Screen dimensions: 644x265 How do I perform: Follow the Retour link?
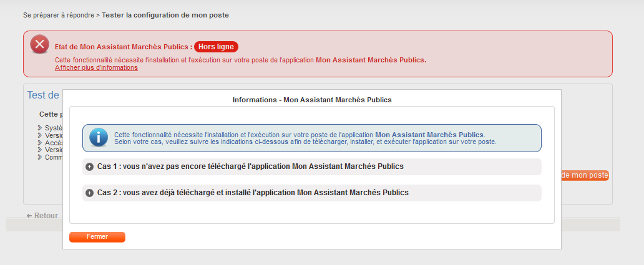coord(46,216)
